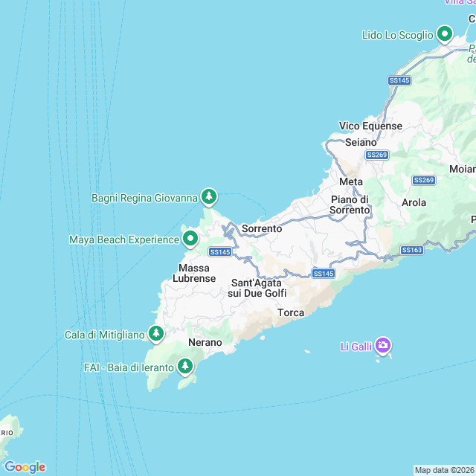
Task: Select the Arola label
Action: 414,202
